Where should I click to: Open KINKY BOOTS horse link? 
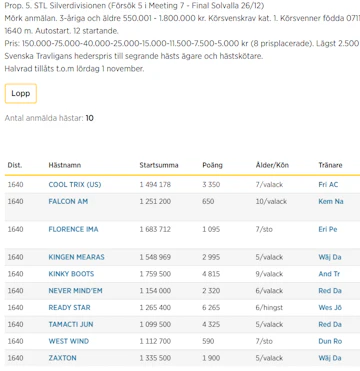point(71,274)
